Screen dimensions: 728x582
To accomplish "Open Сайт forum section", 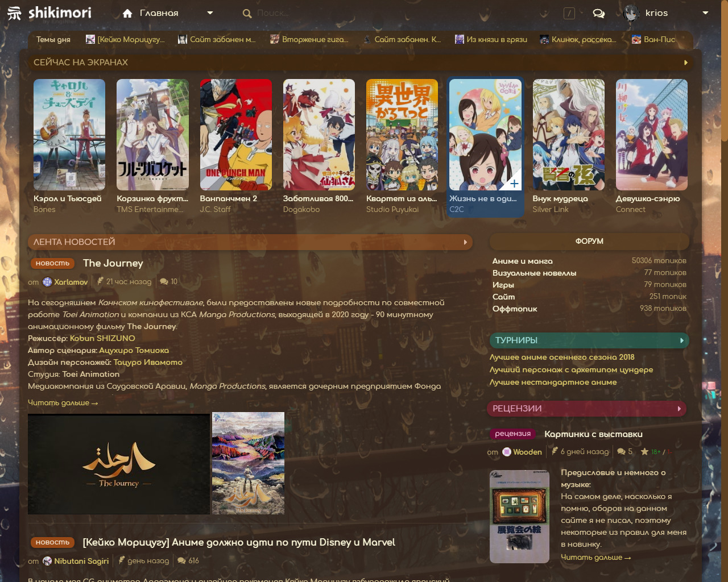I will 504,297.
